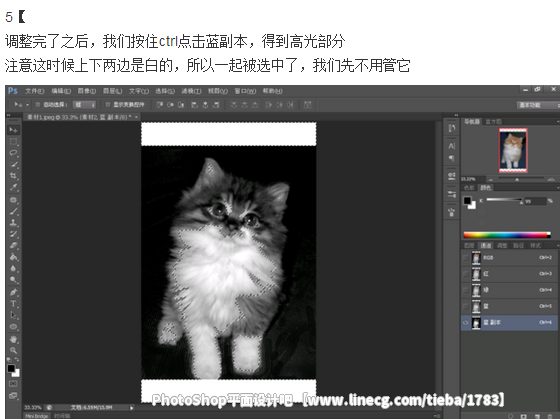Select the Dodge tool
The width and height of the screenshot is (560, 419).
click(x=14, y=280)
